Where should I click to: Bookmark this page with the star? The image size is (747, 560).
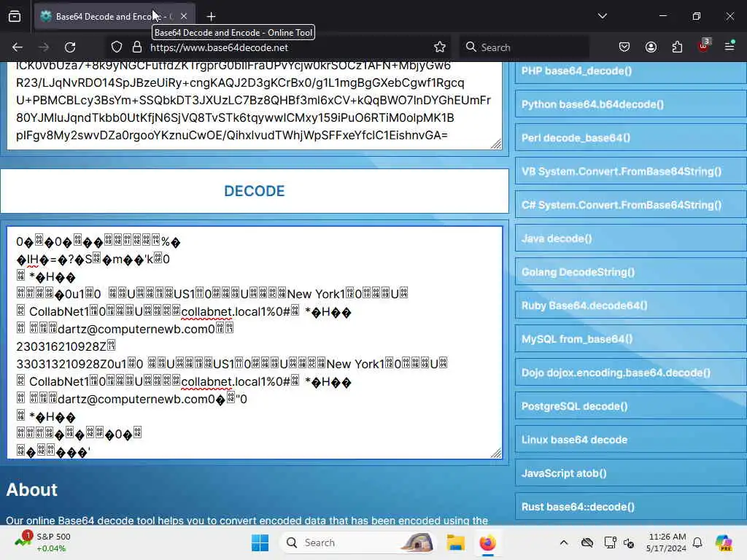(x=440, y=47)
